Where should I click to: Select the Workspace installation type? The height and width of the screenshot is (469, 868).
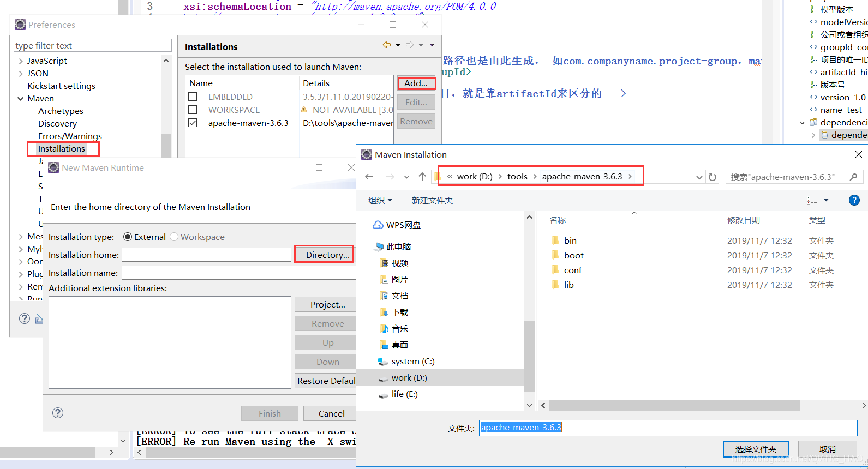tap(174, 237)
